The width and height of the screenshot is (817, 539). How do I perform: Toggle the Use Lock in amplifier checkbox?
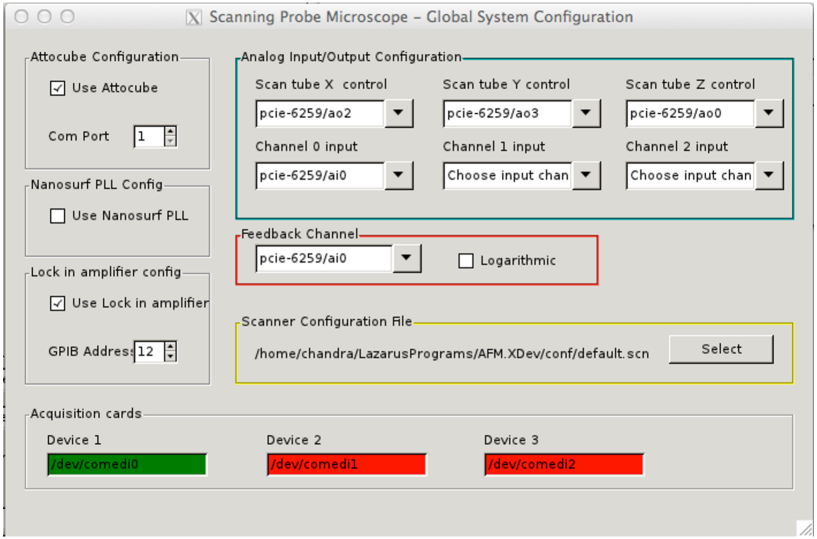(x=58, y=303)
